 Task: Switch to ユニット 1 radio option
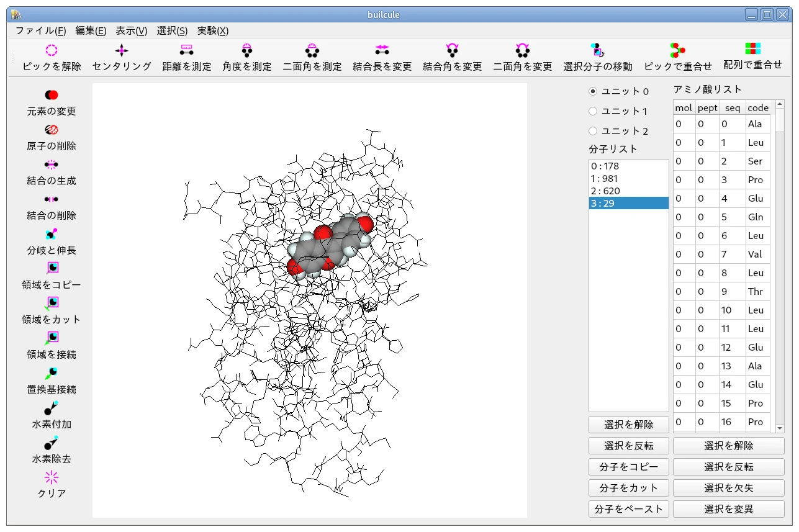[x=593, y=111]
